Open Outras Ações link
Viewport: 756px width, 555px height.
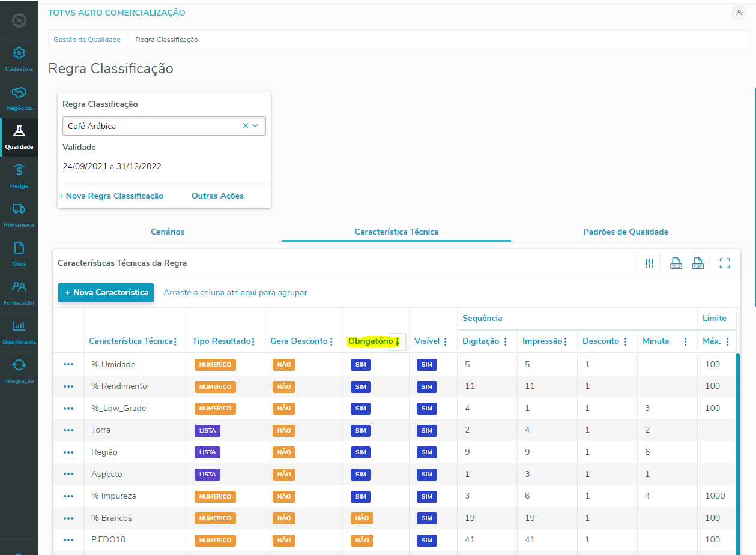coord(217,196)
